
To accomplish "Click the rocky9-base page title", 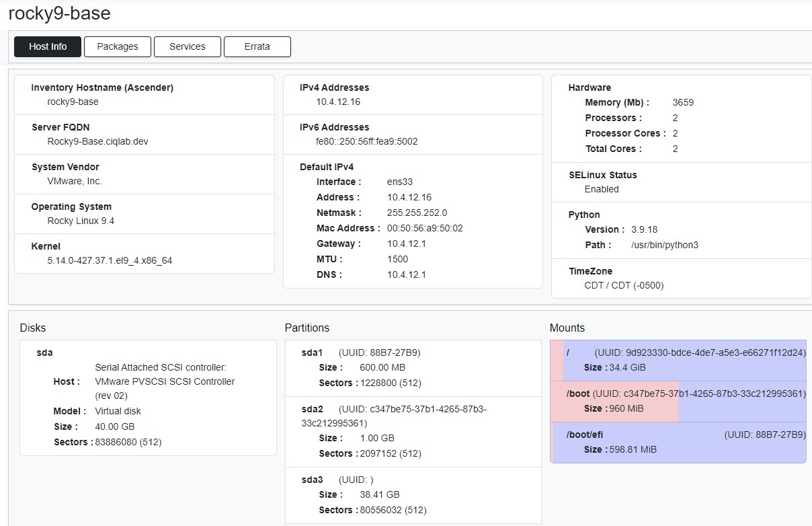I will 59,13.
